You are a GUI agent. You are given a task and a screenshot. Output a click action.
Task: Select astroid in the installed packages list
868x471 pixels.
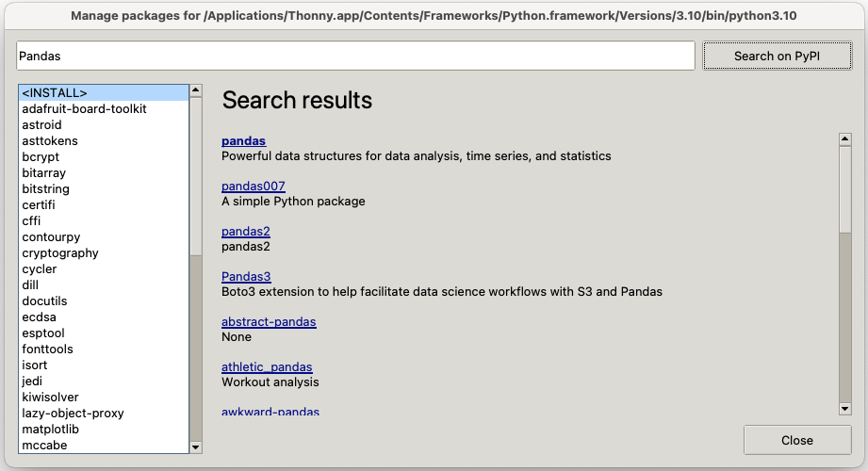tap(104, 125)
